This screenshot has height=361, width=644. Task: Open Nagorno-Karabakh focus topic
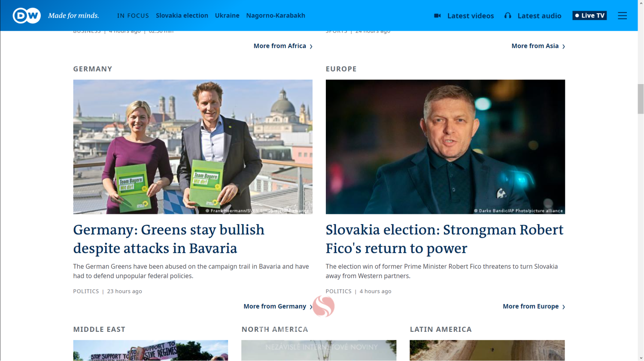click(276, 15)
